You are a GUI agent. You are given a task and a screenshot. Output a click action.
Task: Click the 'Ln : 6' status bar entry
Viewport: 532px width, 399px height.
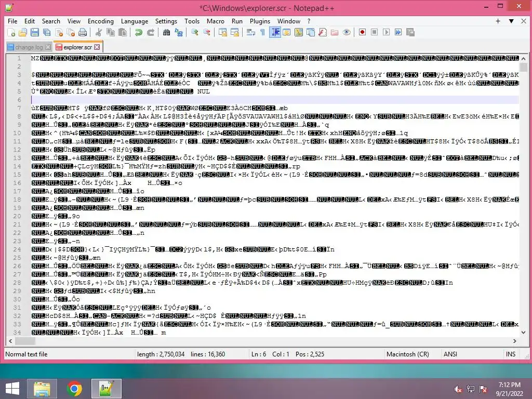(x=259, y=354)
